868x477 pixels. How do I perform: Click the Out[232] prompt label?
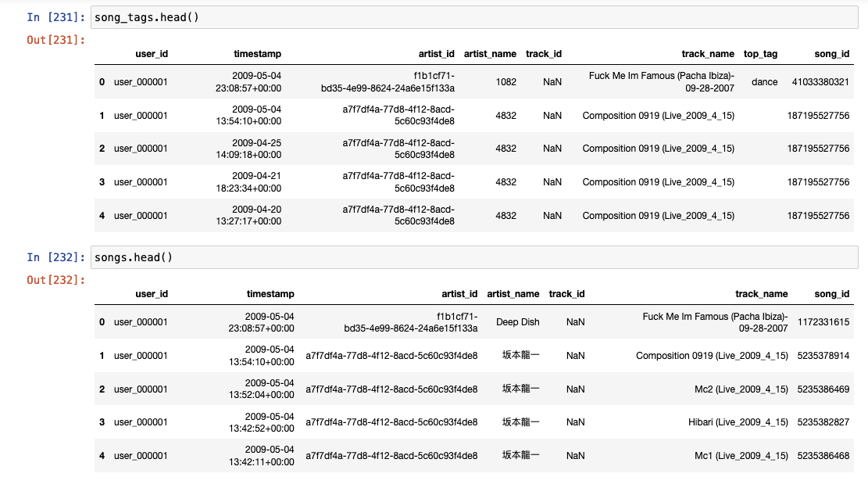pyautogui.click(x=56, y=280)
